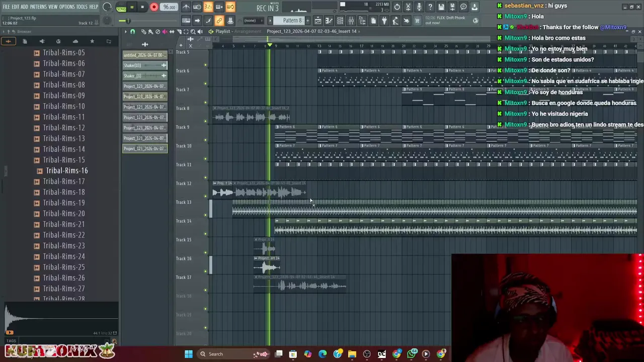Open the Pattern 8 selector
This screenshot has height=362, width=644.
pyautogui.click(x=289, y=21)
